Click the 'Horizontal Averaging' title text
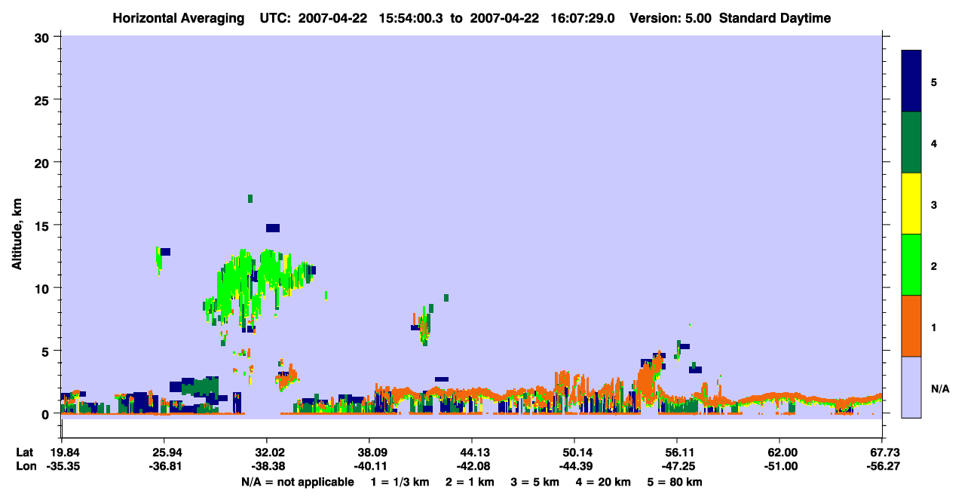Viewport: 980px width, 503px height. [180, 18]
